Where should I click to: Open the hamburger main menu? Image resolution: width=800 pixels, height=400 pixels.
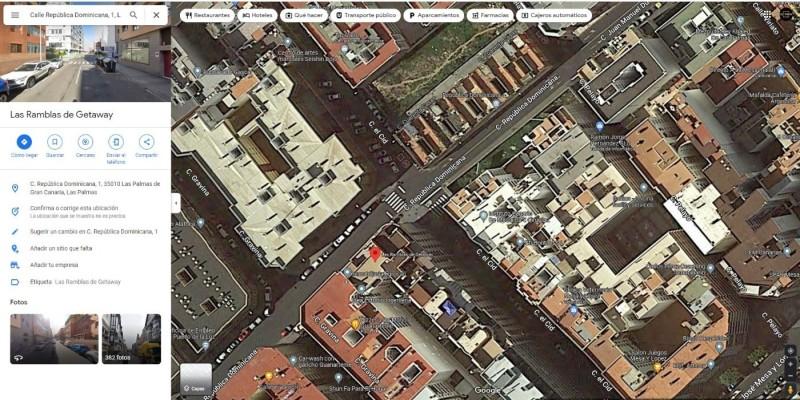pyautogui.click(x=15, y=15)
